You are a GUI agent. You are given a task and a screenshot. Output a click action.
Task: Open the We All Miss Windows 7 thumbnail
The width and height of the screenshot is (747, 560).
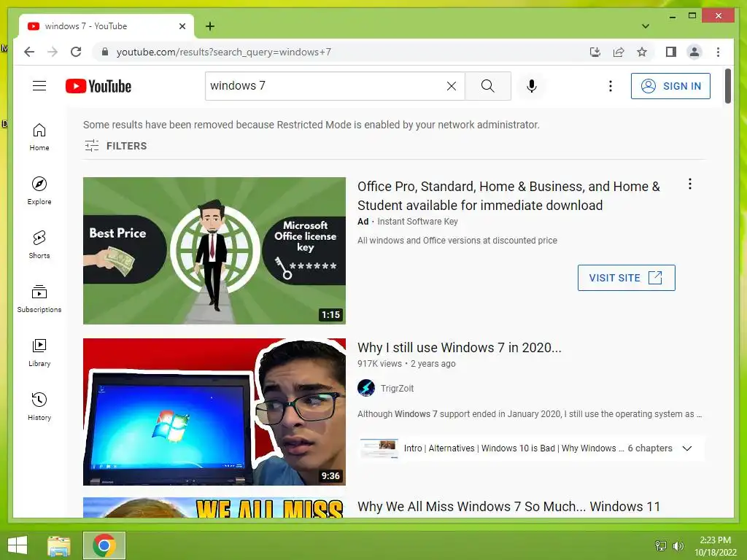tap(214, 507)
